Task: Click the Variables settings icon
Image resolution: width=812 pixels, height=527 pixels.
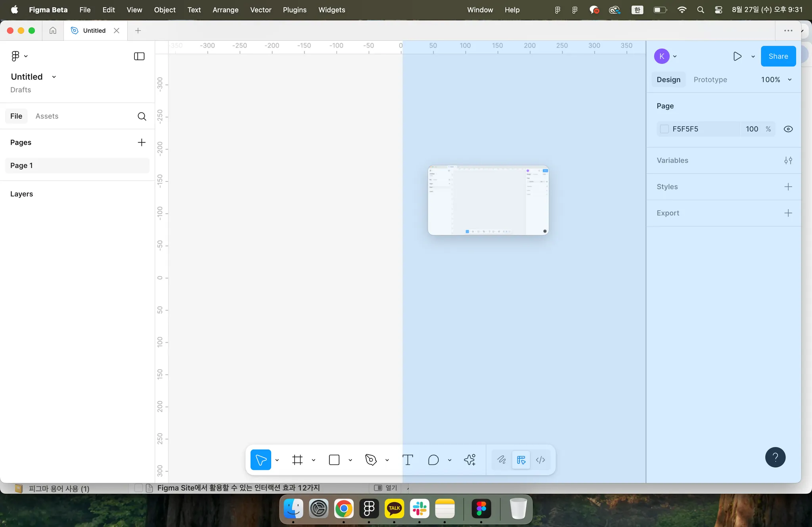Action: 788,160
